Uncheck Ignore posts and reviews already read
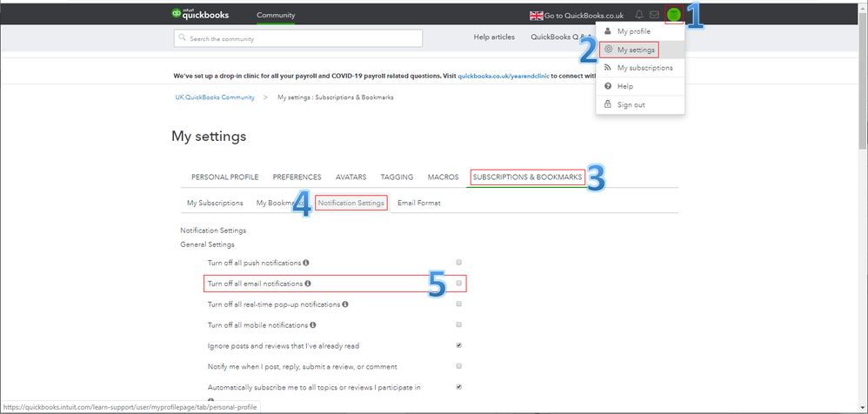This screenshot has width=868, height=414. point(459,345)
